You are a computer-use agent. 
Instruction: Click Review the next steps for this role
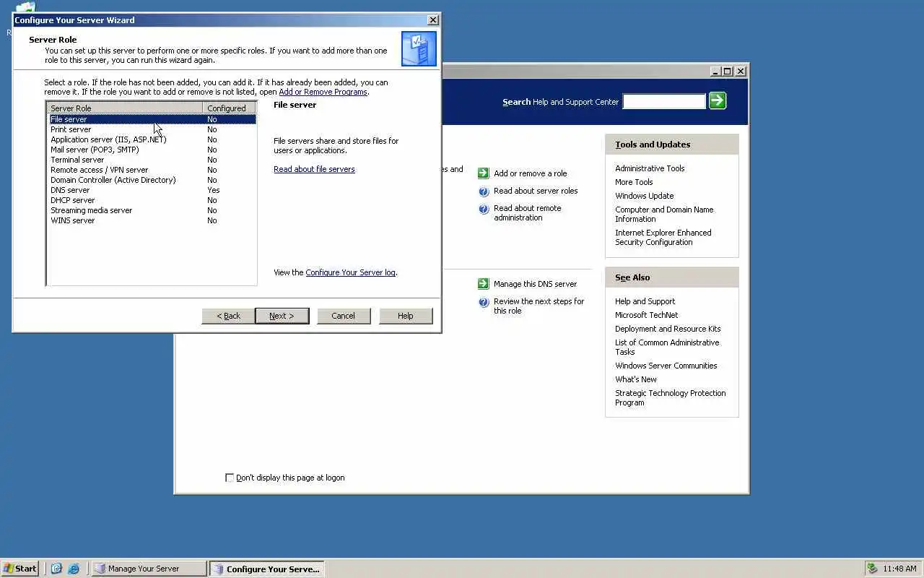coord(539,306)
